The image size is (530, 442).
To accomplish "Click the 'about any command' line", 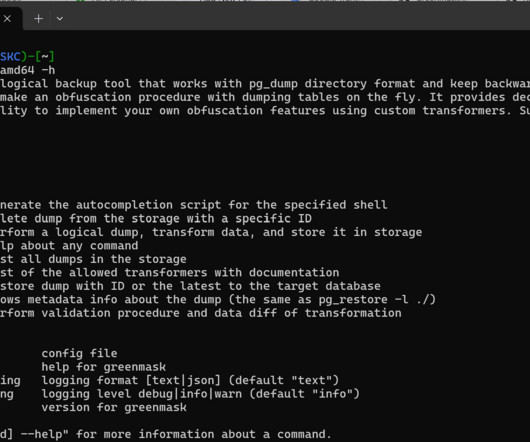I will pyautogui.click(x=69, y=246).
